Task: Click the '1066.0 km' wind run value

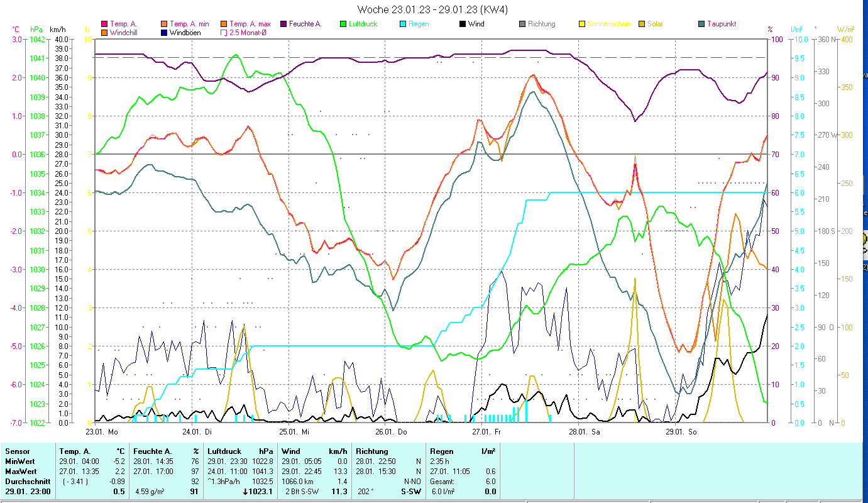Action: point(297,482)
